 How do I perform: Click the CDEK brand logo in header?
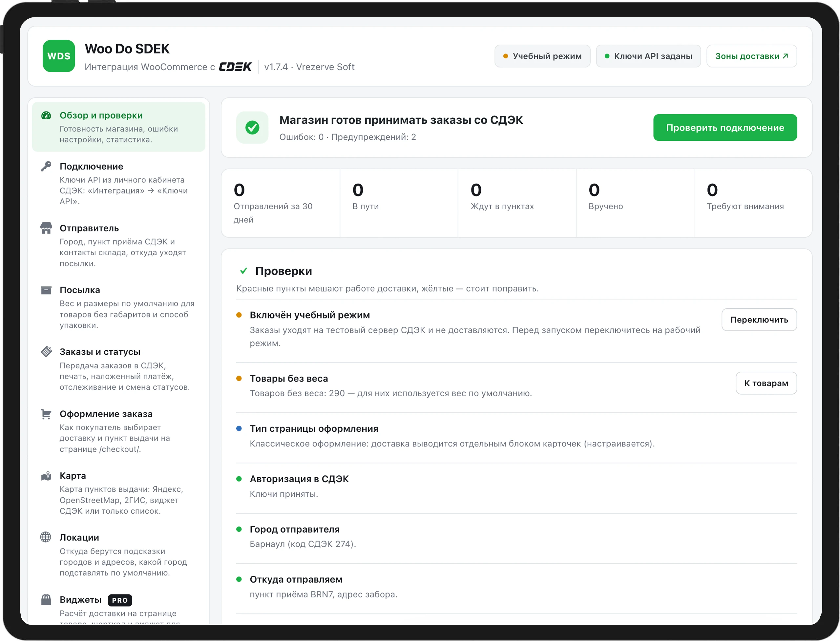point(235,67)
